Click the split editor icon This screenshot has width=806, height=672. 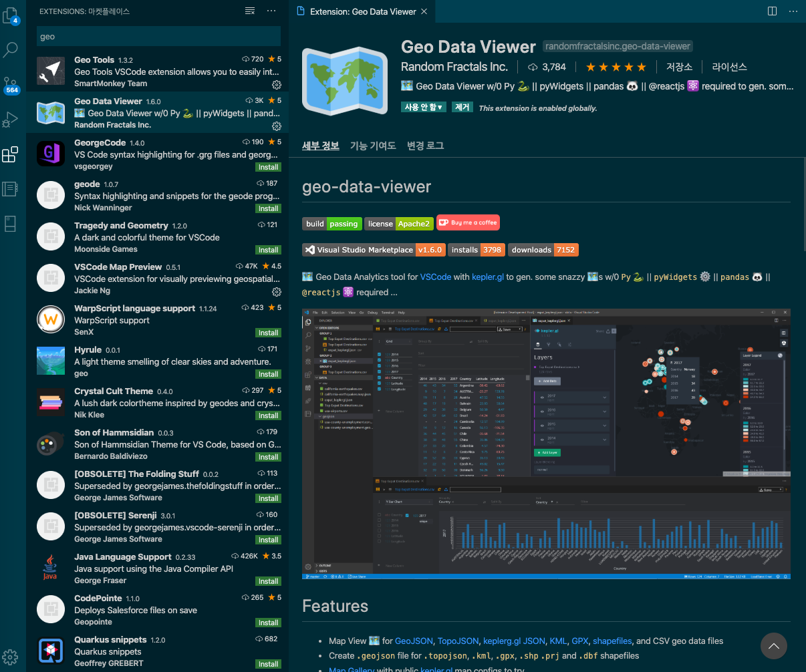point(772,11)
